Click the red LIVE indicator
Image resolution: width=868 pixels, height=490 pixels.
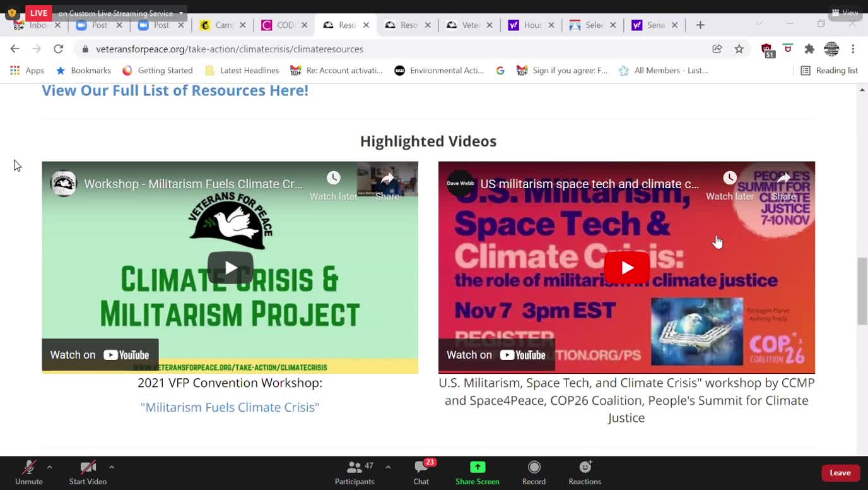38,13
